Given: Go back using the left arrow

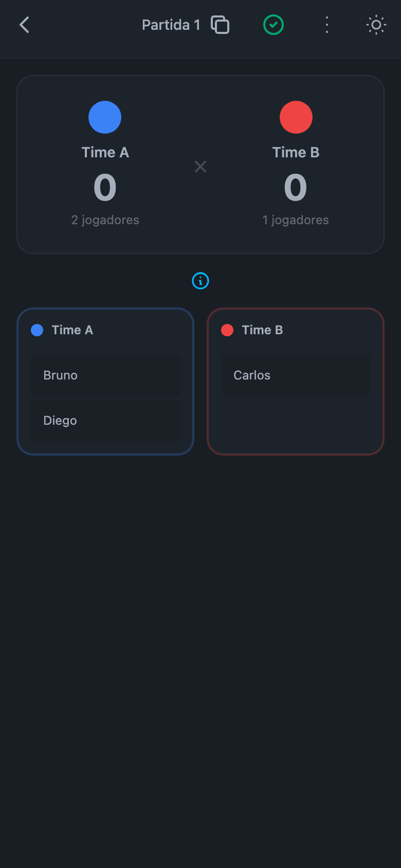Looking at the screenshot, I should pyautogui.click(x=24, y=25).
